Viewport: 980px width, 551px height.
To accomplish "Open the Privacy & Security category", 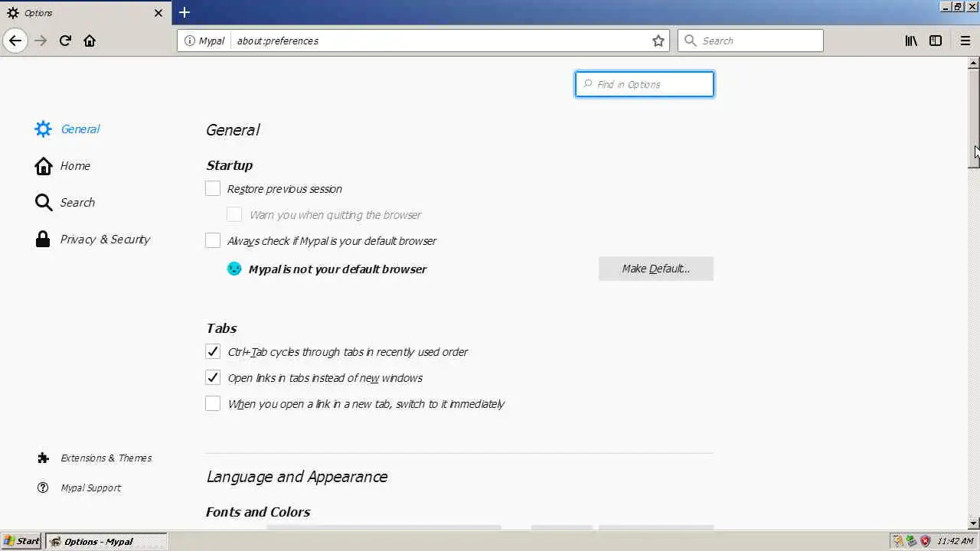I will 93,240.
